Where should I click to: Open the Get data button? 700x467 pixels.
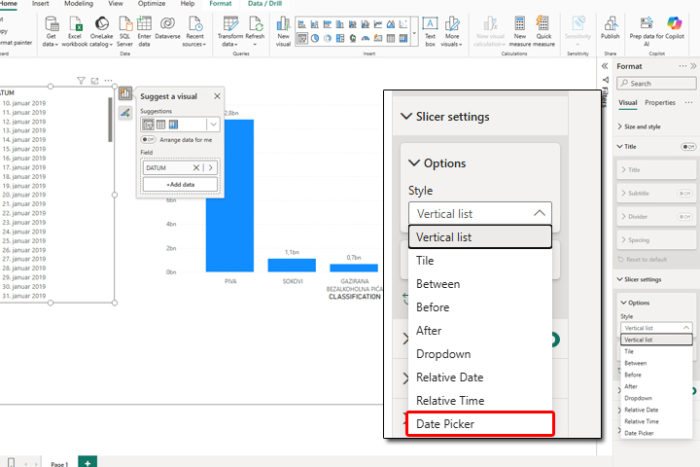[51, 31]
